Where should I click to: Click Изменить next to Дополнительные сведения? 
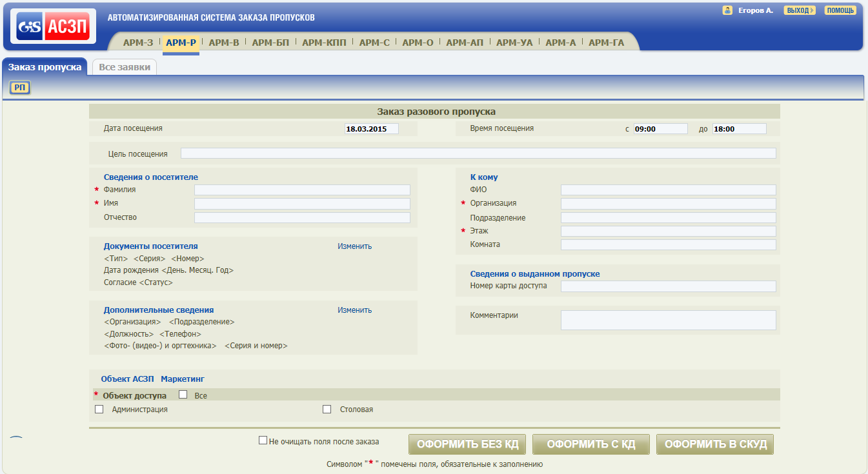click(355, 310)
